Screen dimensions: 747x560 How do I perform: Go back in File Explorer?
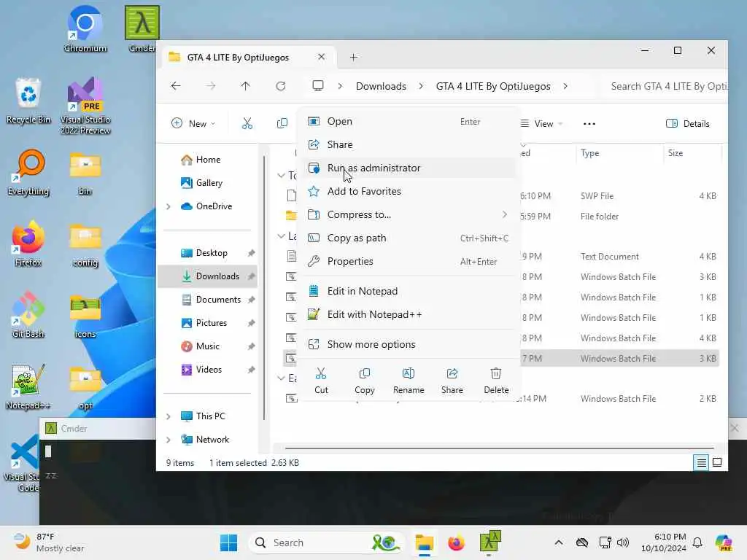pyautogui.click(x=176, y=86)
